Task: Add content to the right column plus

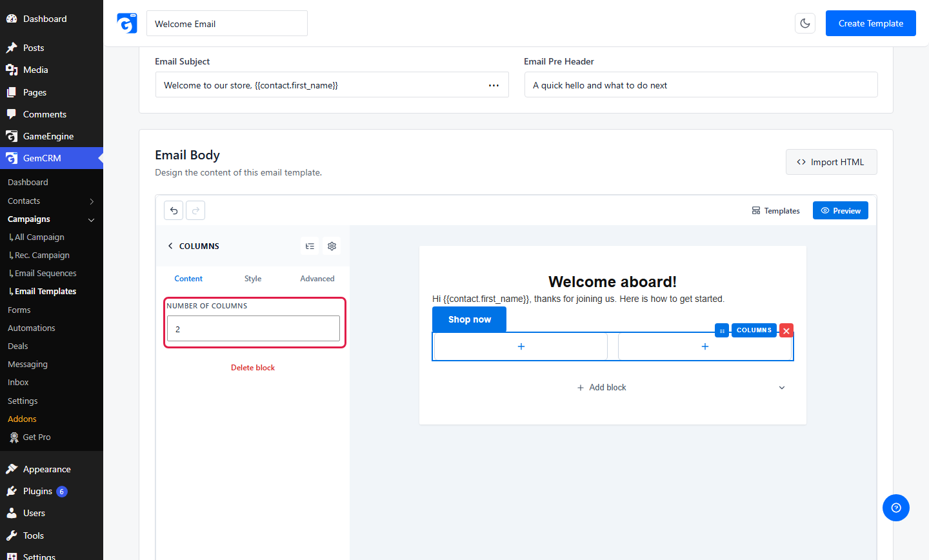Action: click(705, 346)
